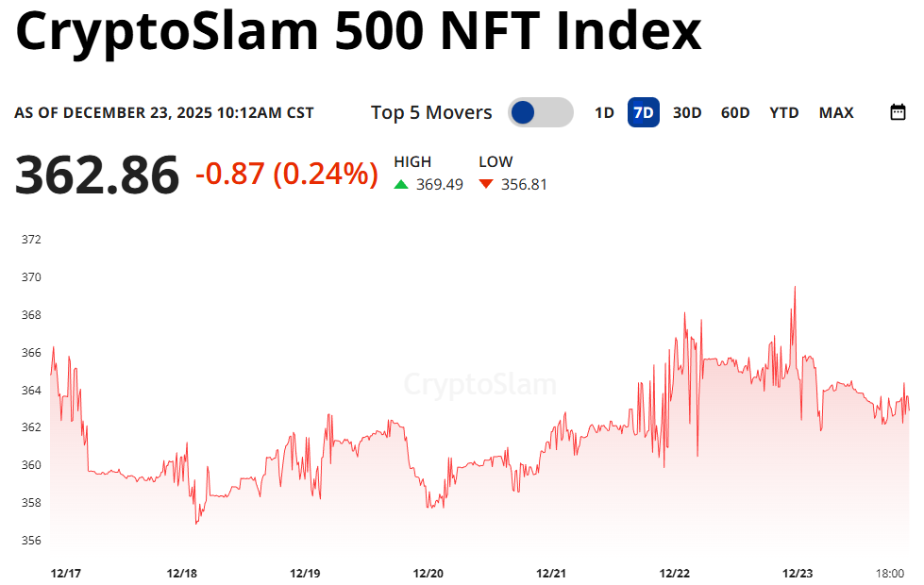Click the -0.87 (0.24%) change text
This screenshot has height=585, width=924.
pos(287,174)
